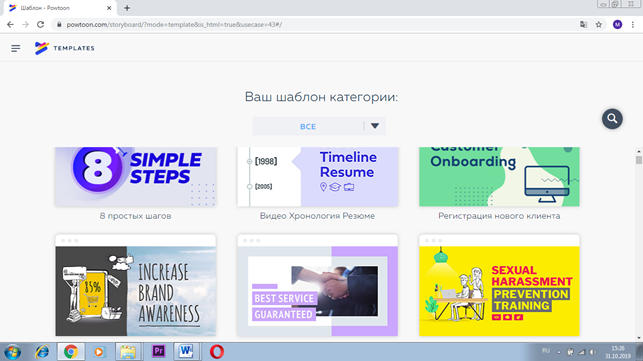Open the media player taskbar icon
Image resolution: width=643 pixels, height=361 pixels.
pos(99,352)
